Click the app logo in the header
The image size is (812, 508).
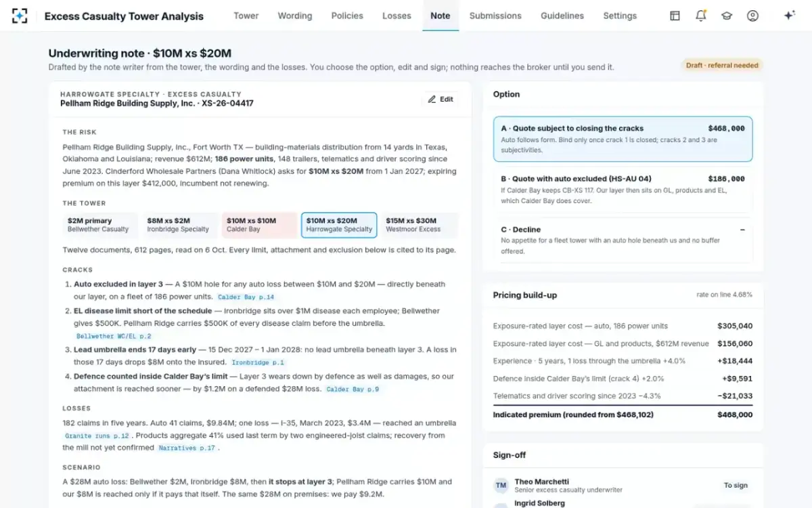[20, 16]
